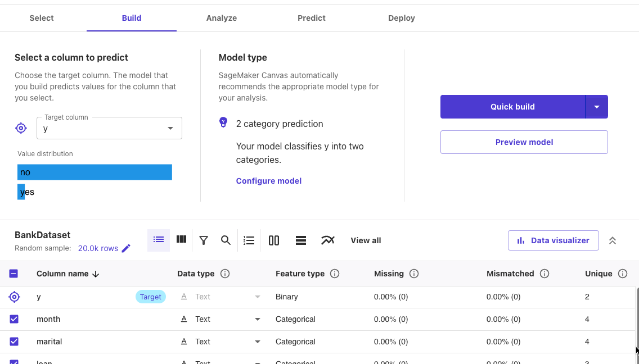Open the search magnifier in the dataset toolbar

coord(226,240)
